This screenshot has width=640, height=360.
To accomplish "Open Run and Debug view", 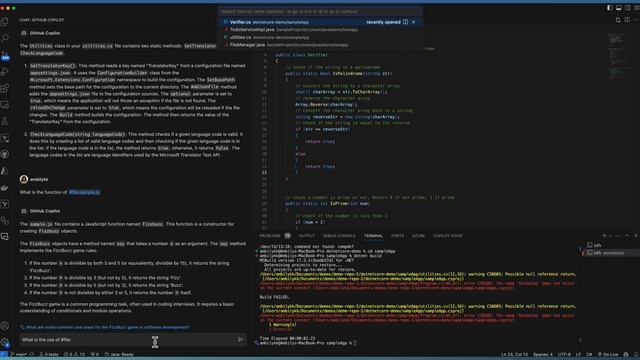I will tap(5, 71).
